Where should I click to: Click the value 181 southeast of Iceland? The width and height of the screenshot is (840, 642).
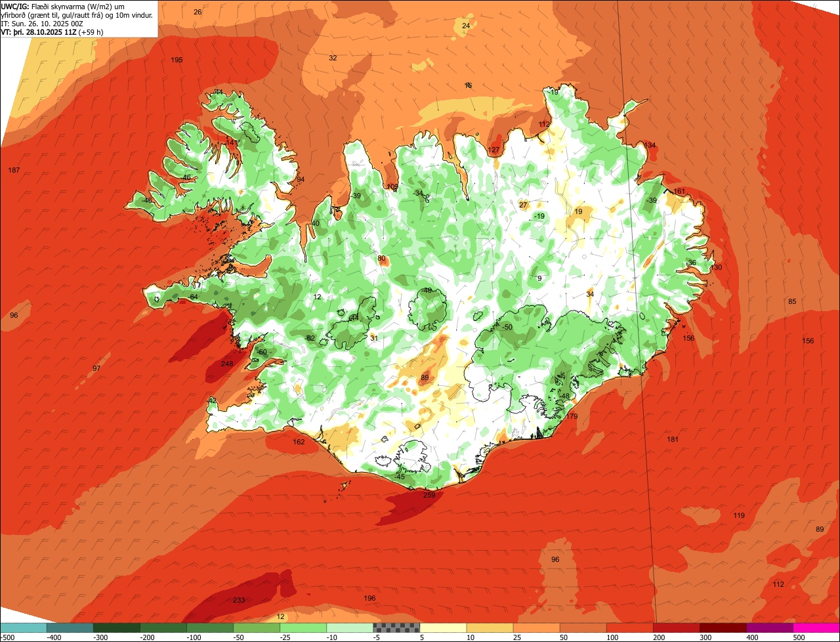(x=673, y=439)
